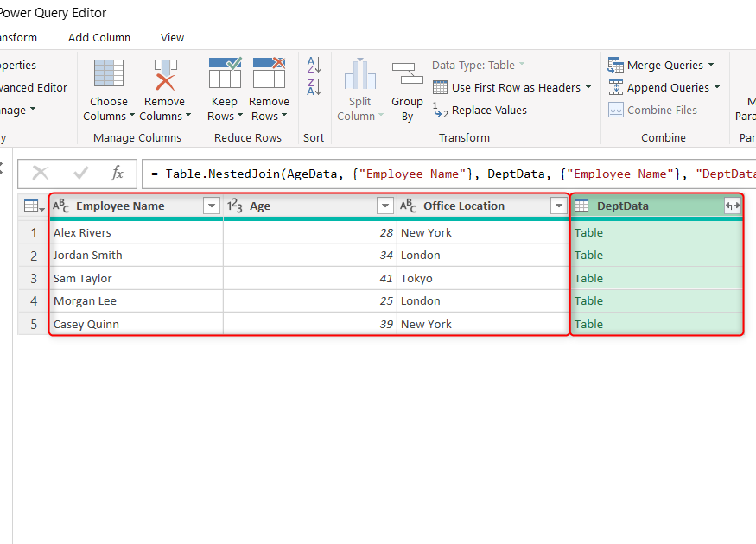The image size is (756, 544).
Task: Click the table type icon of DeptData
Action: [581, 206]
